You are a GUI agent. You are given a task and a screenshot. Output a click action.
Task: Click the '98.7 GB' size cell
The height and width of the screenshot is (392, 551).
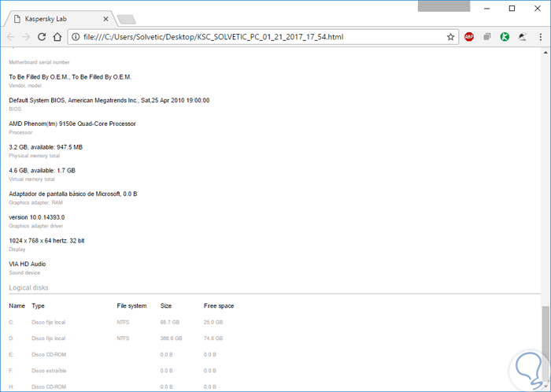tap(170, 322)
